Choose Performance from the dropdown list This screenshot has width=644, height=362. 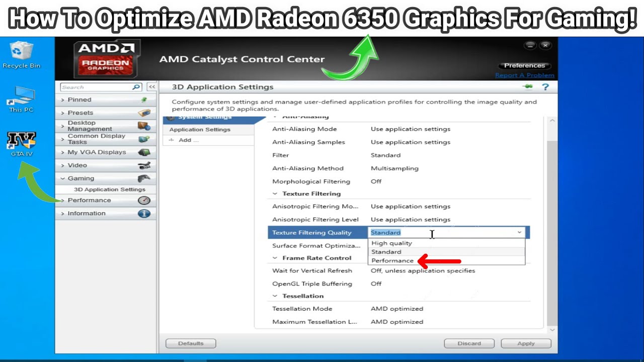(x=447, y=260)
